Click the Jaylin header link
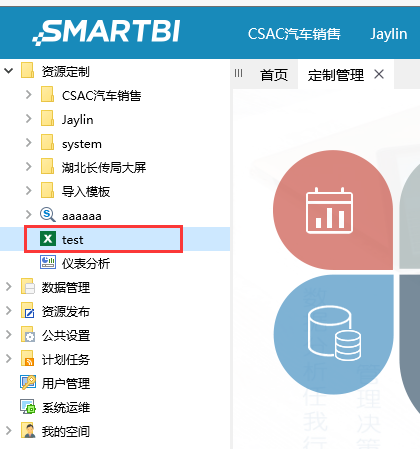Screen dimensions: 420x449 tap(389, 34)
